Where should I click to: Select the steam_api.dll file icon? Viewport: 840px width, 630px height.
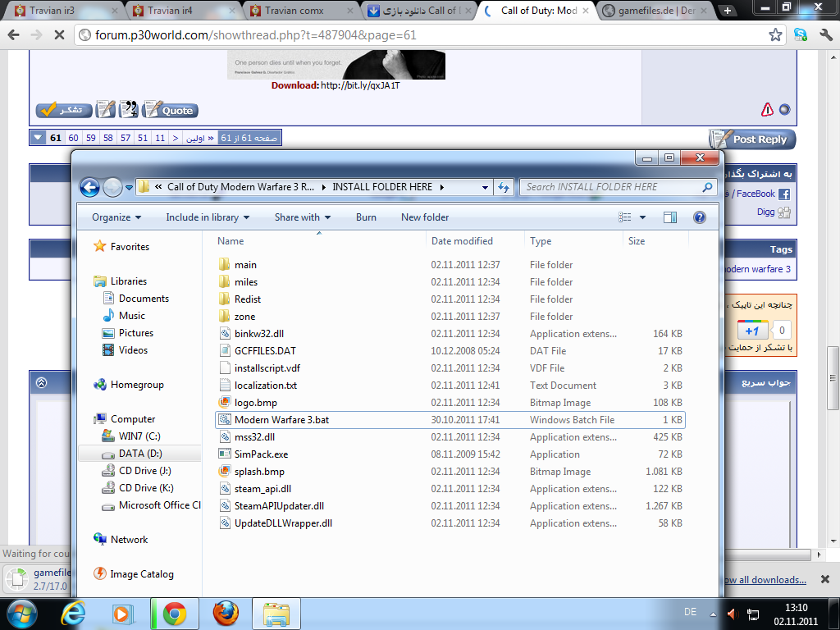point(225,489)
